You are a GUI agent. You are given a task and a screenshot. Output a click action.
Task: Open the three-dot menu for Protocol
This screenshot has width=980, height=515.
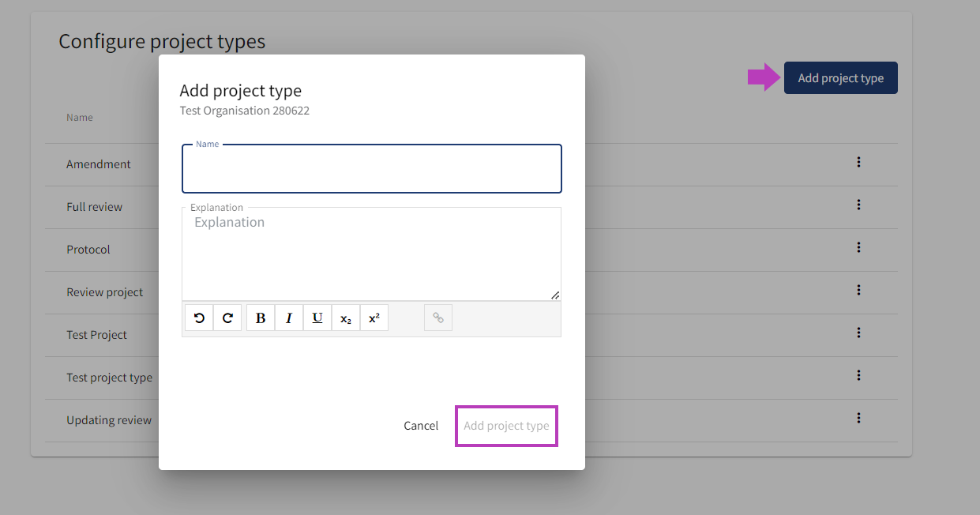858,248
